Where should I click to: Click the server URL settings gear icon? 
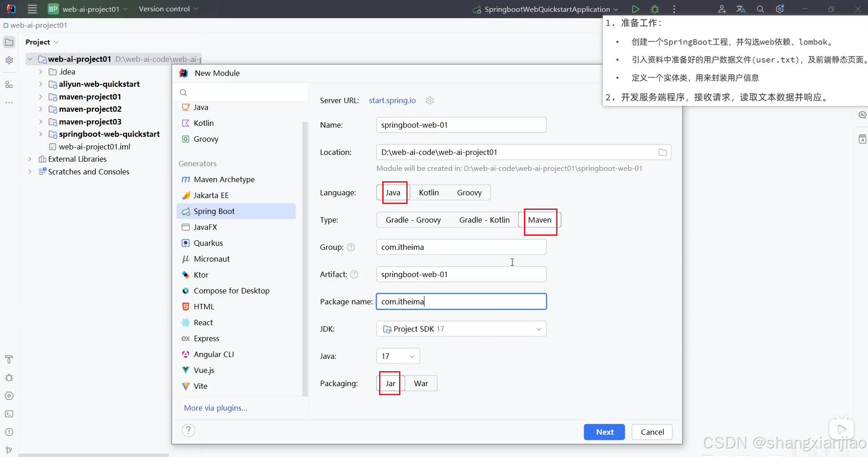click(x=430, y=100)
